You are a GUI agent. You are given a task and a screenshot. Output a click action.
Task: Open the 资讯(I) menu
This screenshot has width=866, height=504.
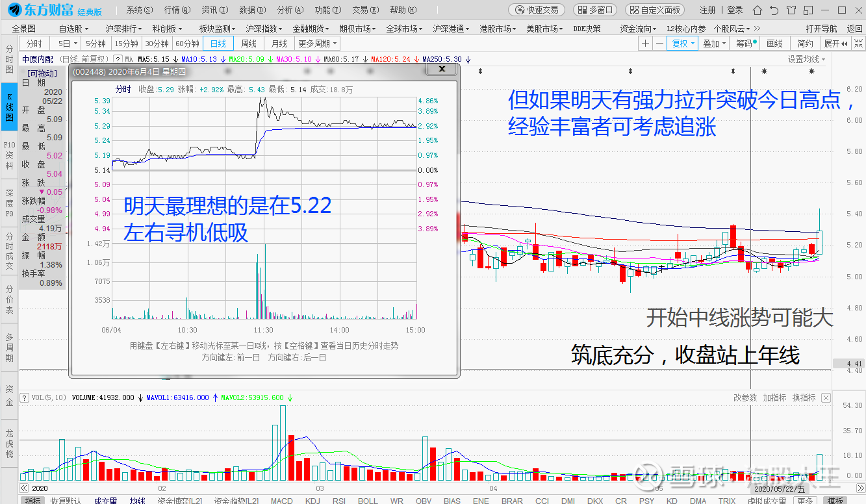(x=214, y=10)
